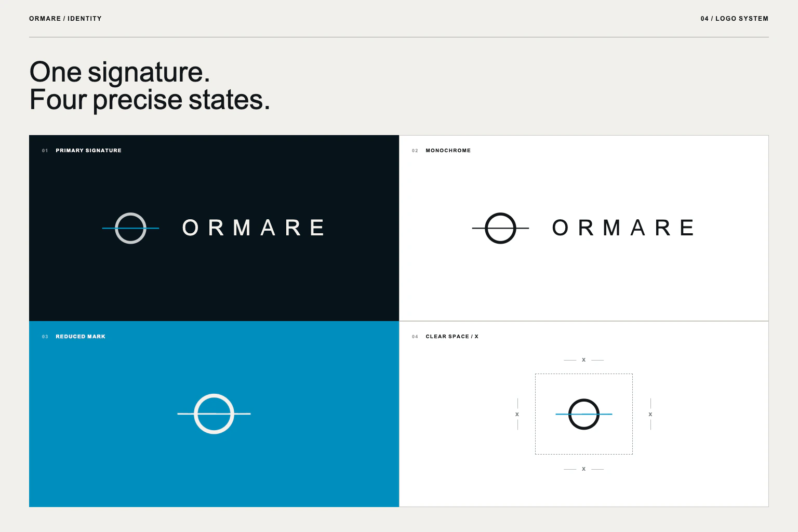This screenshot has height=532, width=798.
Task: Click the 'One signature.' headline line
Action: pyautogui.click(x=119, y=72)
